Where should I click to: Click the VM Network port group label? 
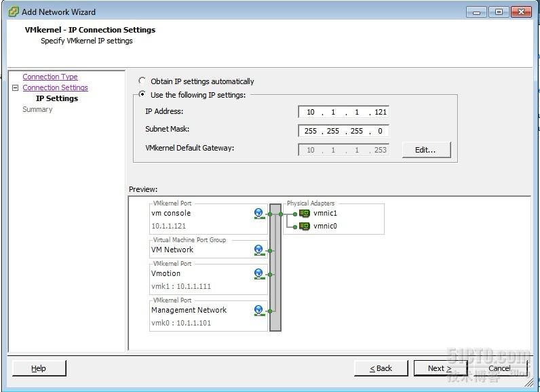point(172,250)
